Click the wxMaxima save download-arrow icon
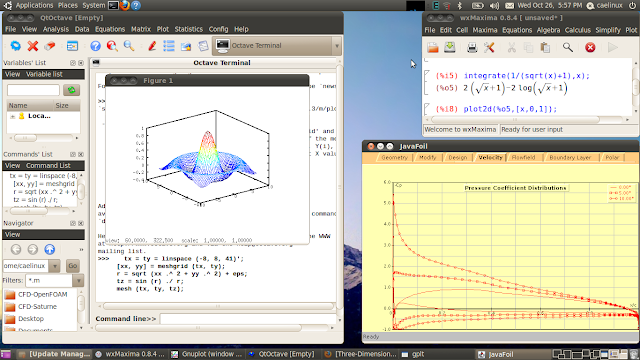The width and height of the screenshot is (640, 360). tap(449, 47)
